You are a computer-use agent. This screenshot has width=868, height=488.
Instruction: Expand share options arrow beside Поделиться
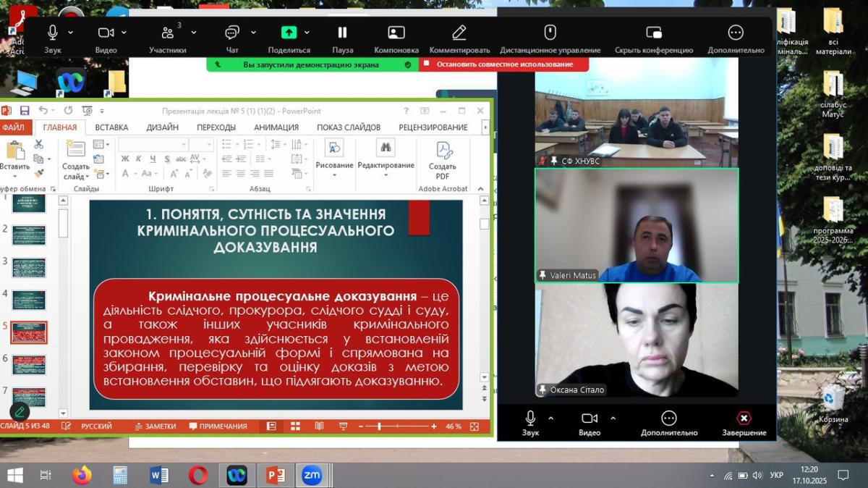tap(307, 33)
